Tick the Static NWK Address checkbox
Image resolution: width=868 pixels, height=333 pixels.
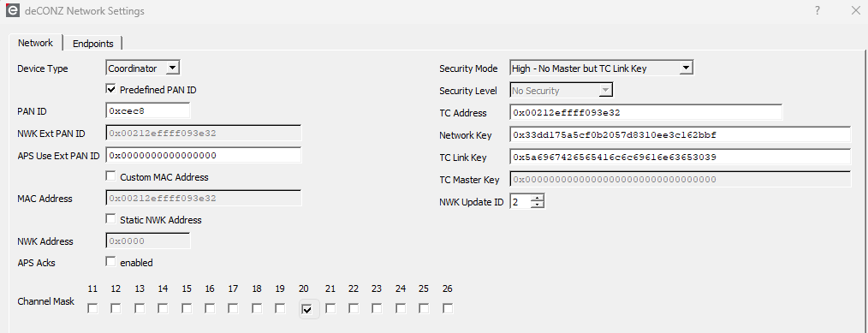(x=110, y=219)
